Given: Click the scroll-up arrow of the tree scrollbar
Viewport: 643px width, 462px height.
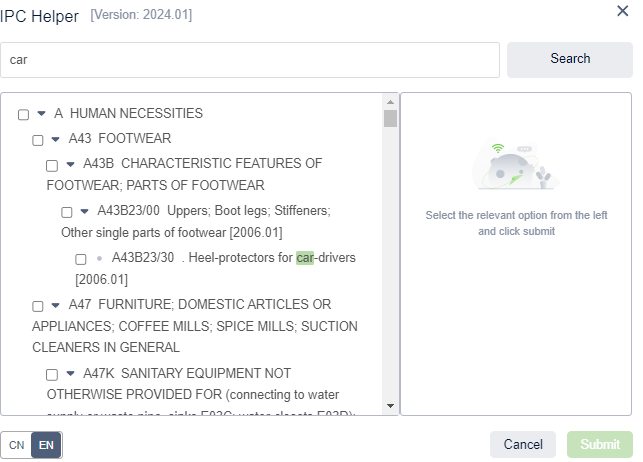Looking at the screenshot, I should click(390, 101).
